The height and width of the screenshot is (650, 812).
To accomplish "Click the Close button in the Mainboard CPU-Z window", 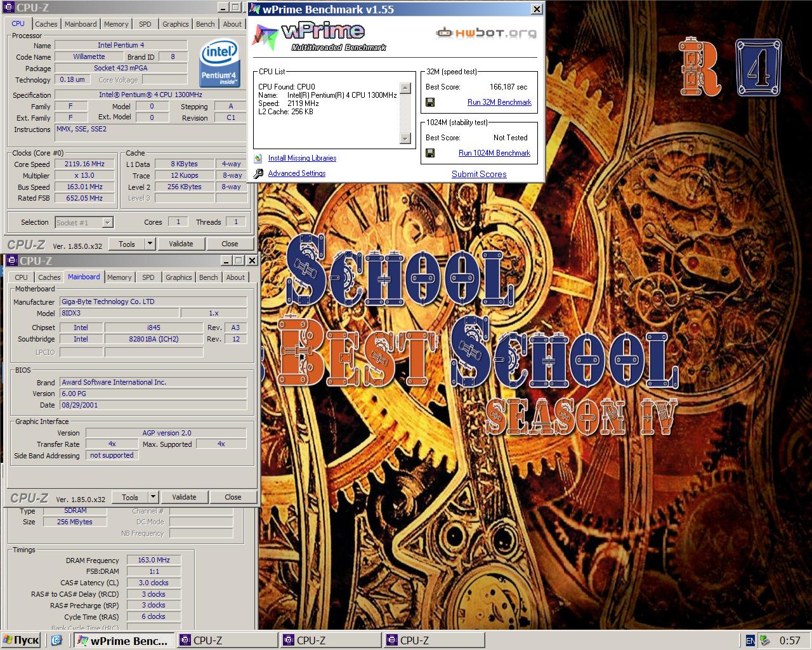I will 233,497.
